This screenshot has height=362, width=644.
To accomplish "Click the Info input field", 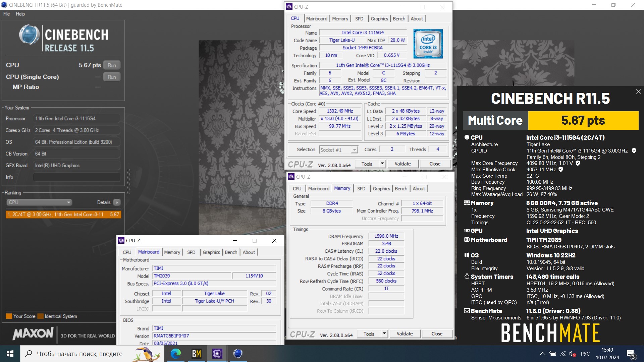I will pos(76,177).
